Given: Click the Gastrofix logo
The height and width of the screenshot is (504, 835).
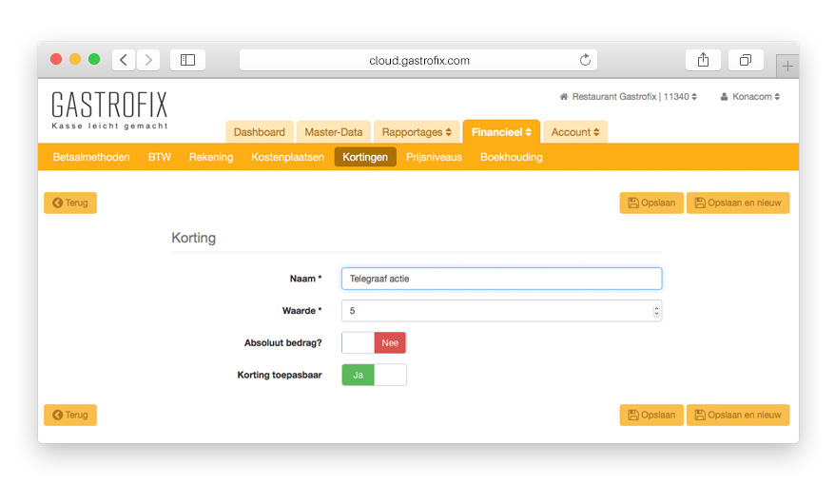Looking at the screenshot, I should [x=109, y=109].
